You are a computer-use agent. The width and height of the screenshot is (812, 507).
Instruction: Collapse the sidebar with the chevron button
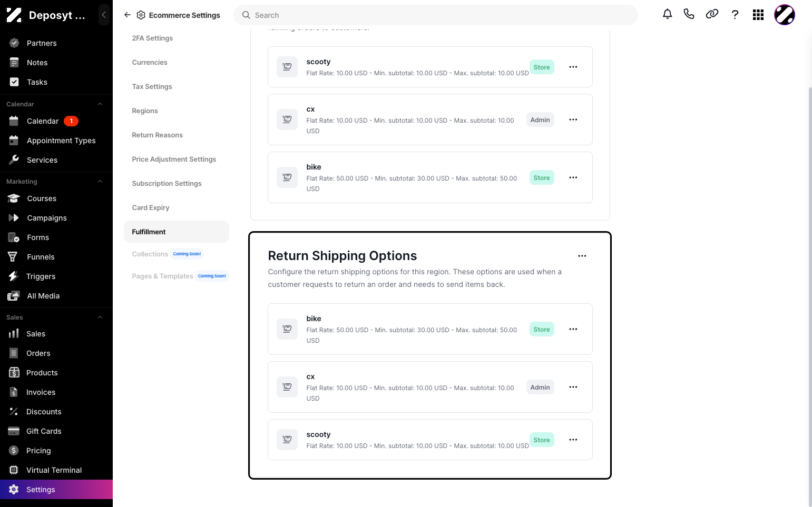pyautogui.click(x=104, y=15)
